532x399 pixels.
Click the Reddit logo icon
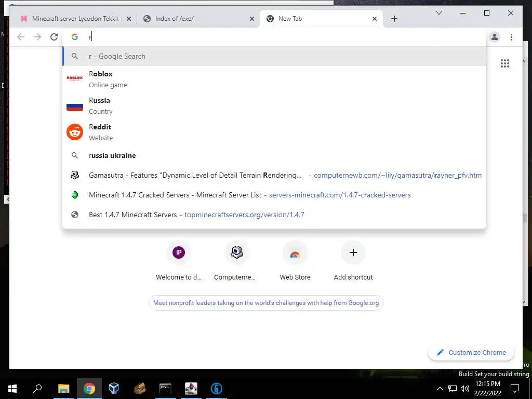(75, 132)
